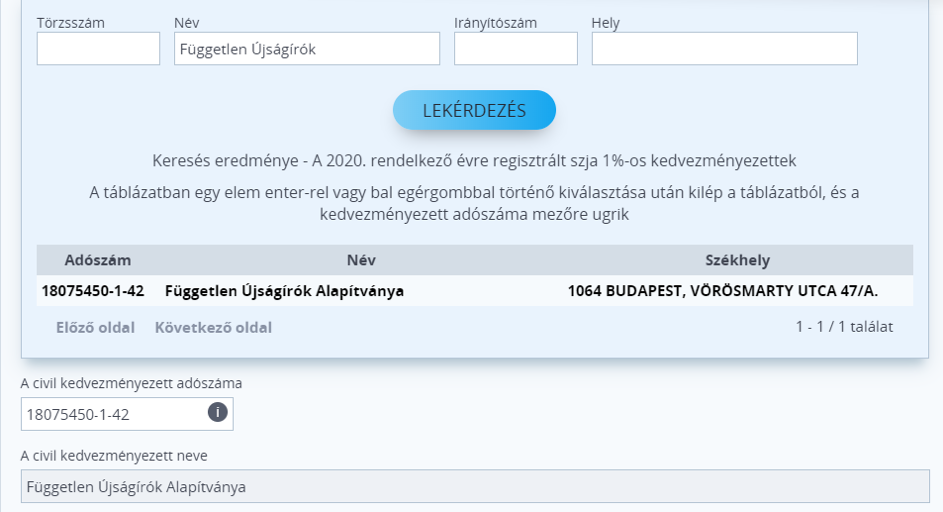This screenshot has width=943, height=512.
Task: Click the Név search field with Független Újságírók
Action: point(306,49)
